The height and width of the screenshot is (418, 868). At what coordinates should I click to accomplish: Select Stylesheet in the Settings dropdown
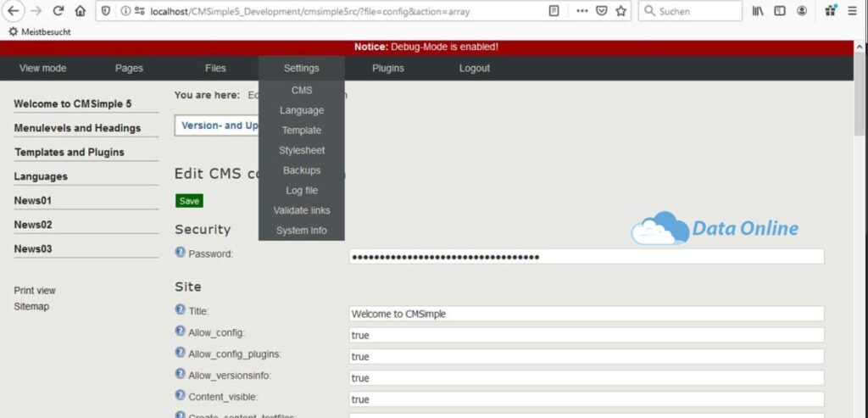302,150
